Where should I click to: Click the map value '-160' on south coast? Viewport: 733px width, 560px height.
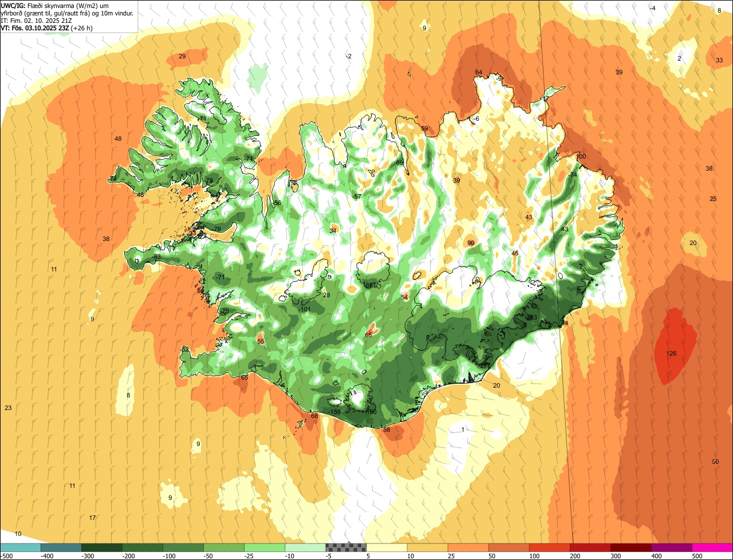click(x=371, y=412)
